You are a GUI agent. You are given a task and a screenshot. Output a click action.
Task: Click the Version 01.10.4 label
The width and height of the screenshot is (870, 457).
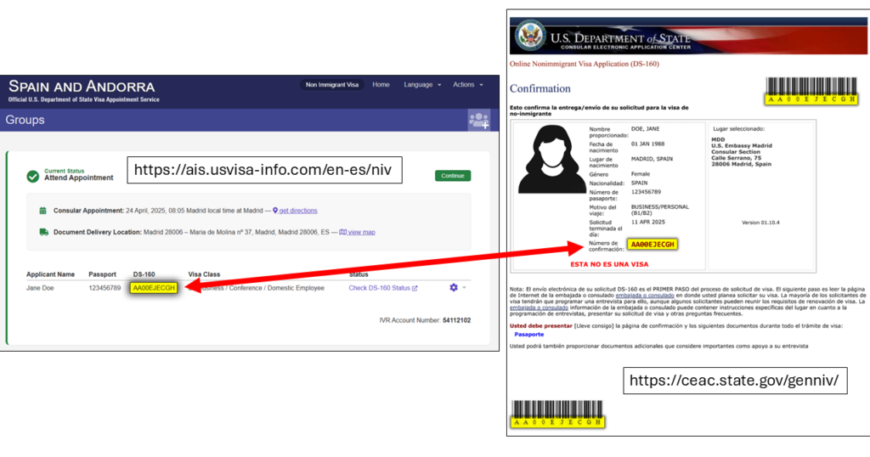pos(761,222)
